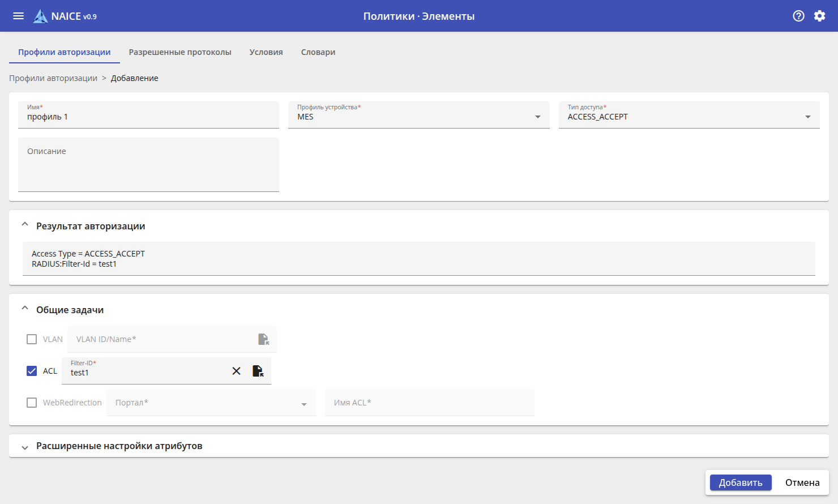Click the file select icon in Filter-ID field
This screenshot has height=504, width=838.
(258, 371)
